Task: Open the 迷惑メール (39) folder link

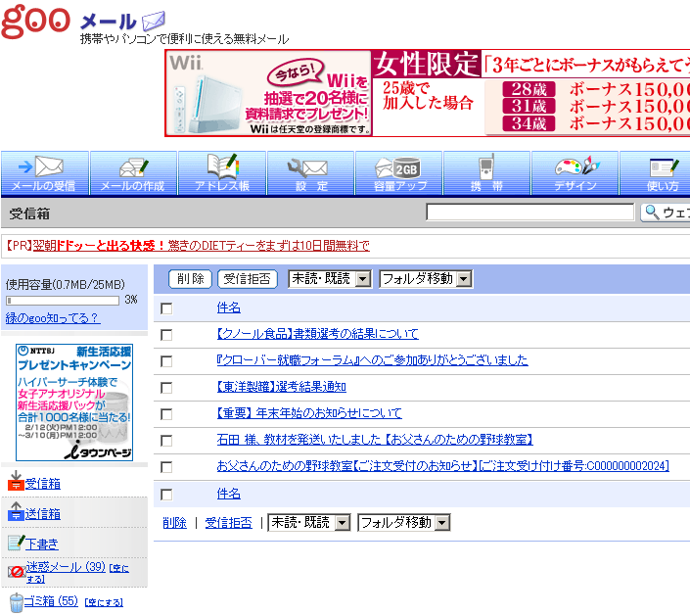Action: tap(66, 567)
